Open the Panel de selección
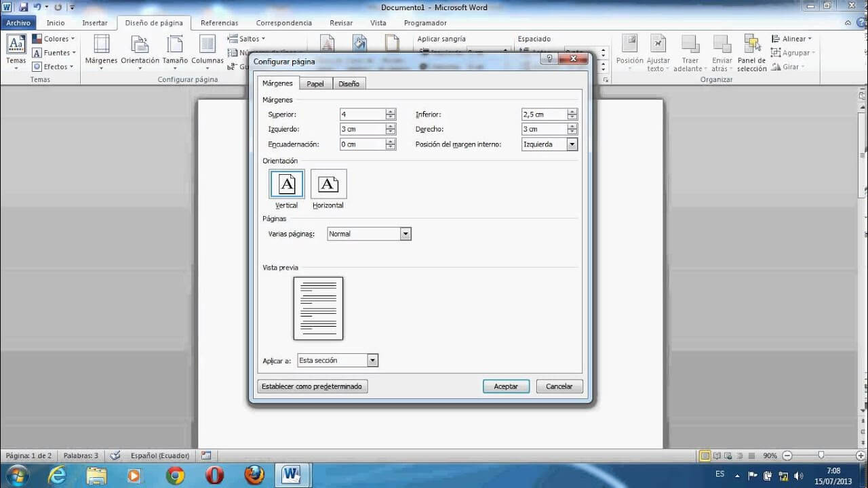This screenshot has height=488, width=868. click(x=751, y=53)
